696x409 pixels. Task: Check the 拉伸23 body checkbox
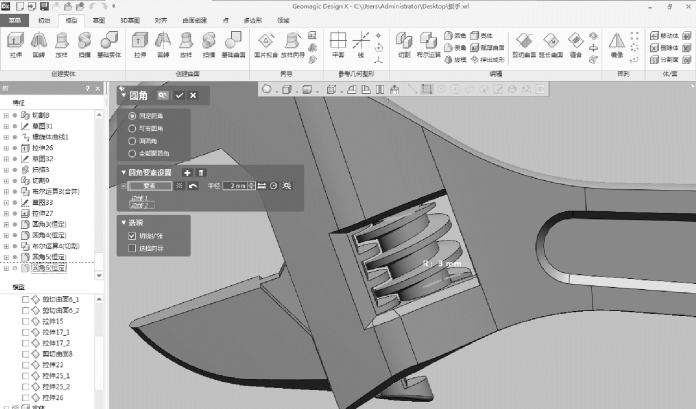coord(26,365)
